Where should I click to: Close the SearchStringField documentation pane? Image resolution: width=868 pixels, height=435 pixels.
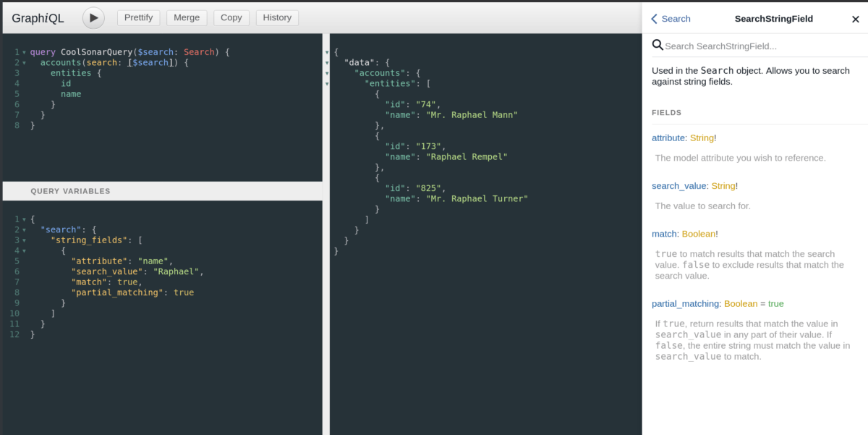(856, 19)
